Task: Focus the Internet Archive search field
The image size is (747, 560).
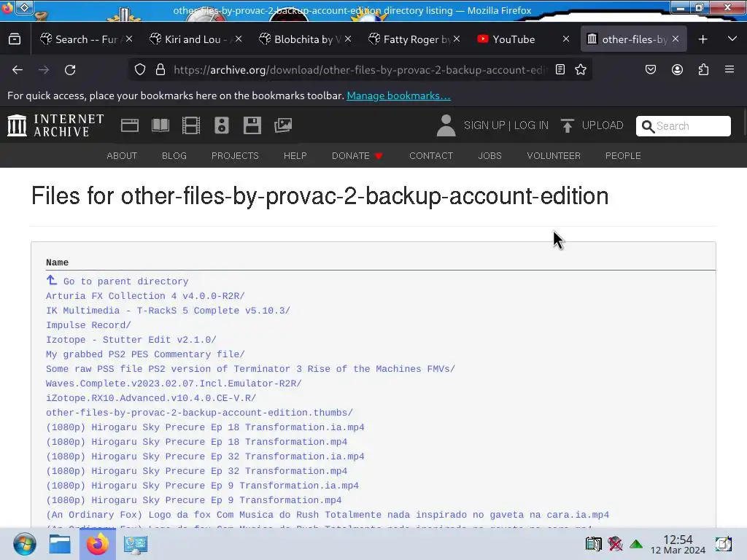Action: tap(683, 125)
